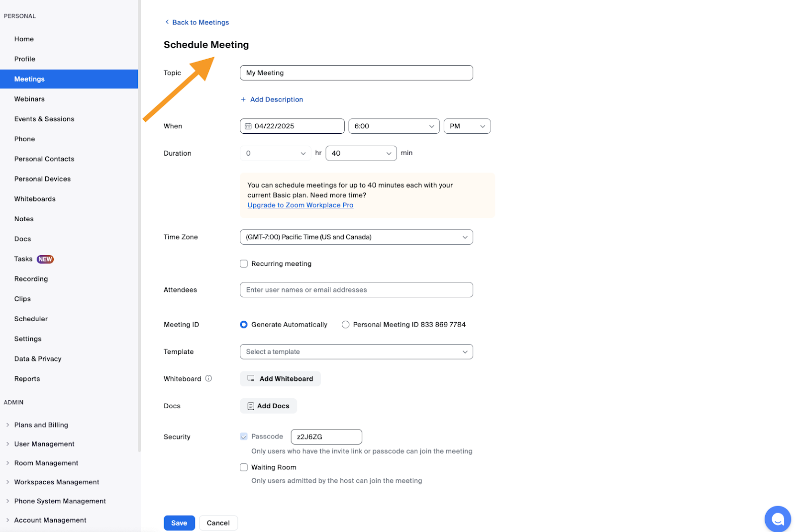
Task: Click the back chevron near Back to Meetings
Action: tap(167, 22)
